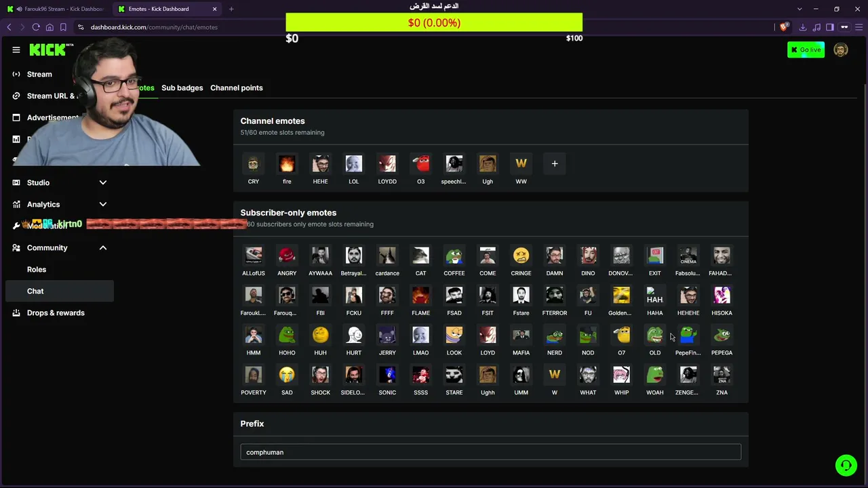The image size is (868, 488).
Task: Close the Emotes - Kick Dashboard tab
Action: [x=215, y=9]
